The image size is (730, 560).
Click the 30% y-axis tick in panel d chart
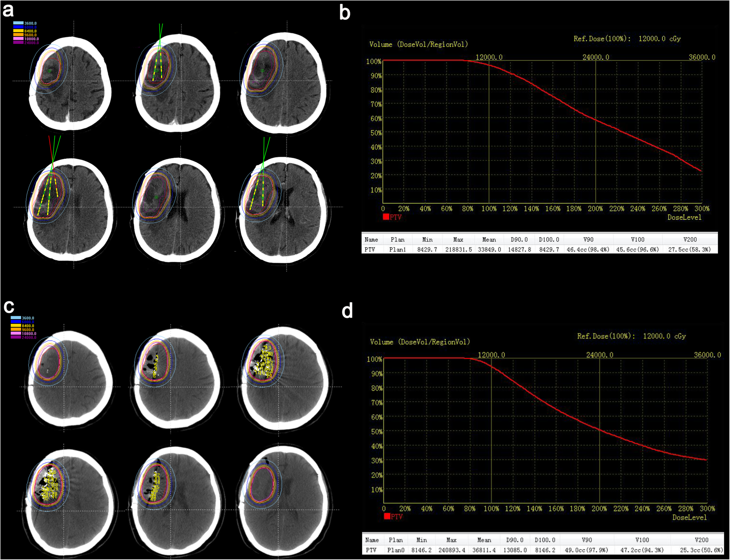coord(377,461)
